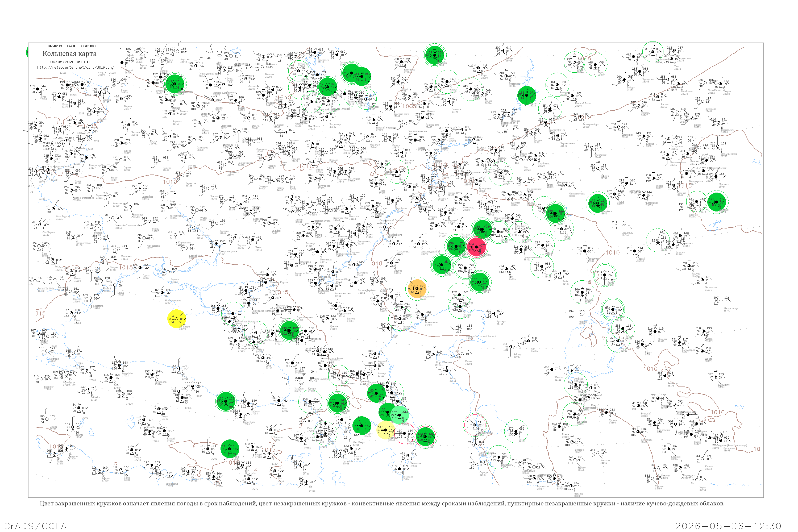Screen dimensions: 798x532
Task: Click the meteocenter.net URWA.png URL text
Action: 75,67
